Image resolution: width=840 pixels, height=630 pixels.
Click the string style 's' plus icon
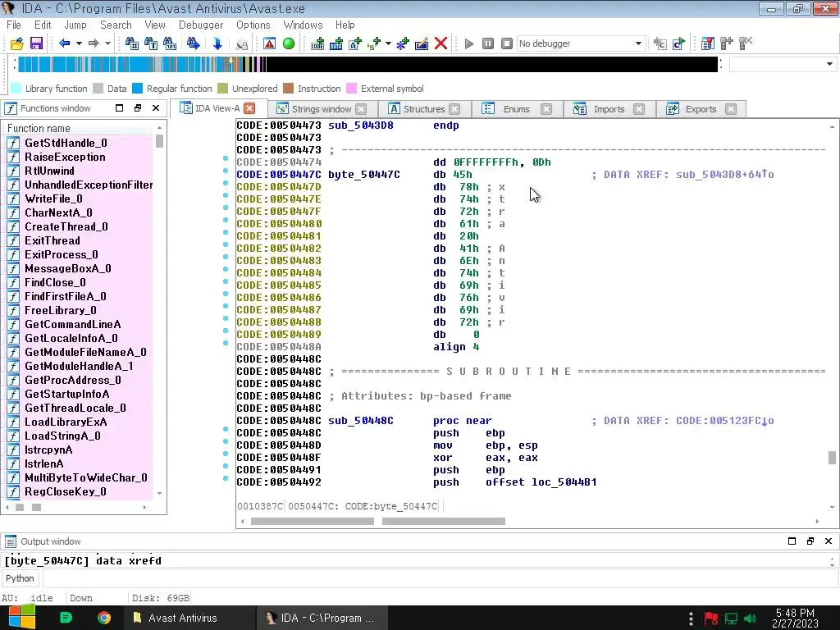click(x=374, y=43)
